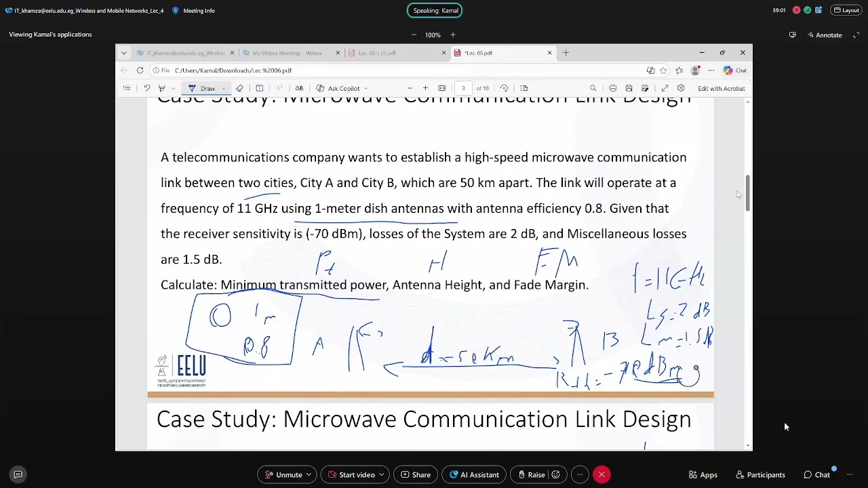Enter full screen PDF view

(x=665, y=88)
